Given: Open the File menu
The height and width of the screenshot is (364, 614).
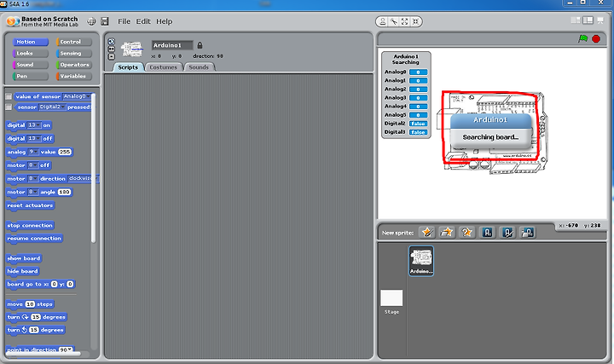Looking at the screenshot, I should [x=125, y=21].
